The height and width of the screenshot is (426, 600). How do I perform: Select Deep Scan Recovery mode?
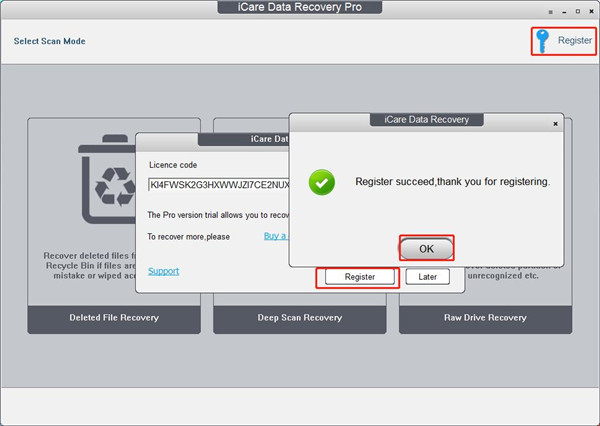(300, 318)
